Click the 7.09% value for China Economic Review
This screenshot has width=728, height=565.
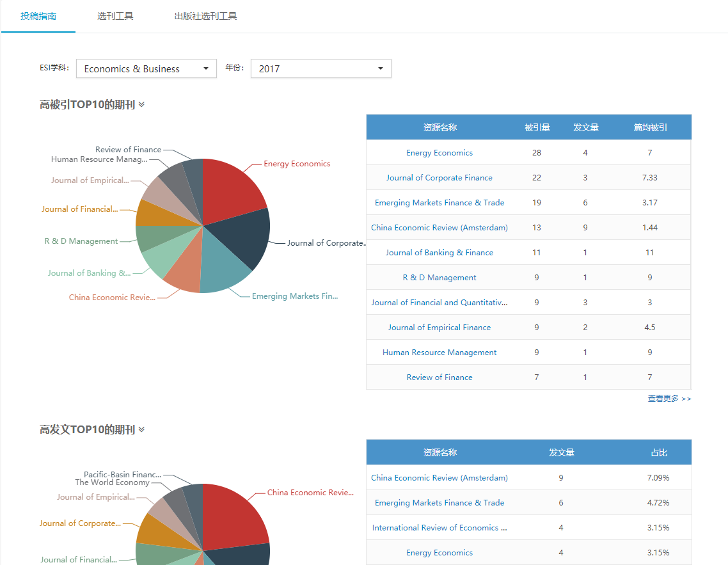(658, 478)
